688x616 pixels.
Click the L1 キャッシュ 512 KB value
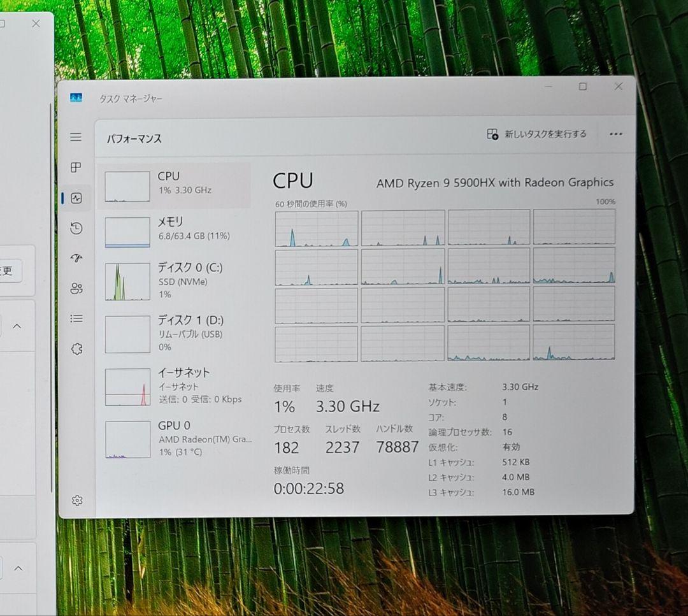click(x=516, y=462)
